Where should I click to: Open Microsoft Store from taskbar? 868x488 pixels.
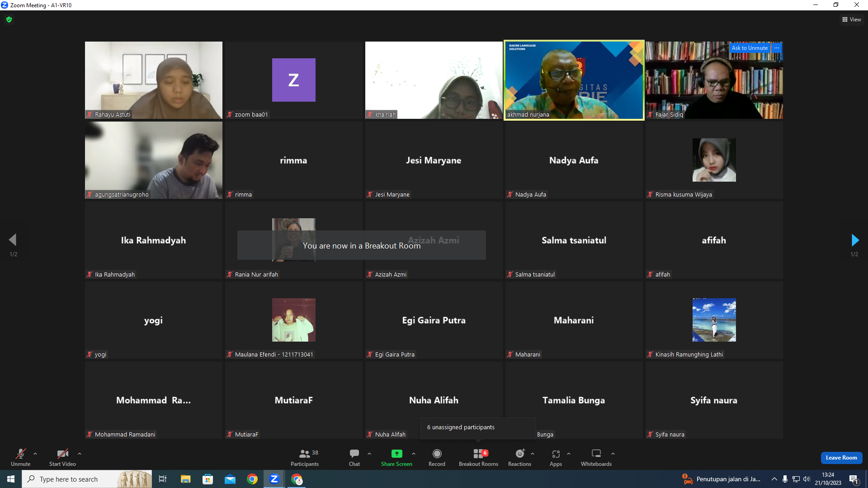(x=208, y=479)
